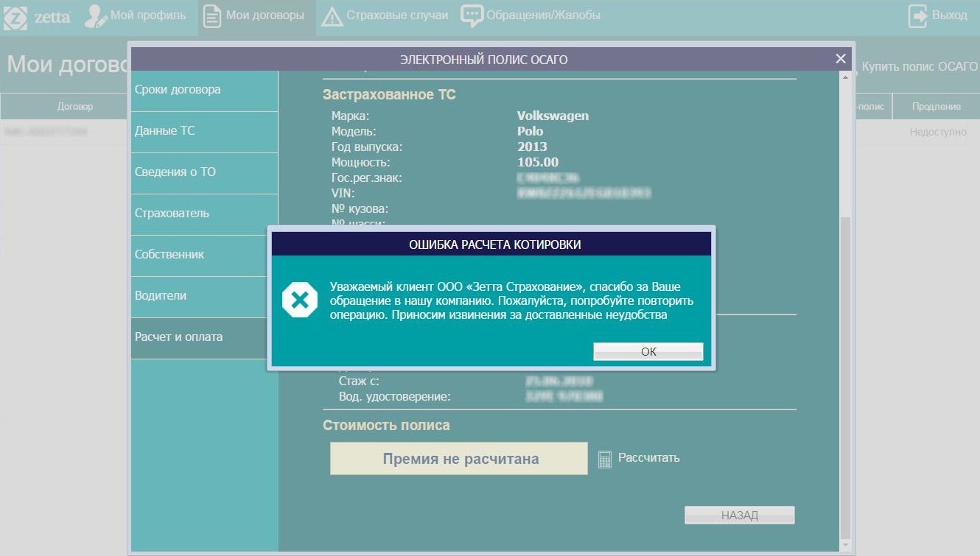
Task: Click Премия не расчитана field
Action: click(459, 459)
